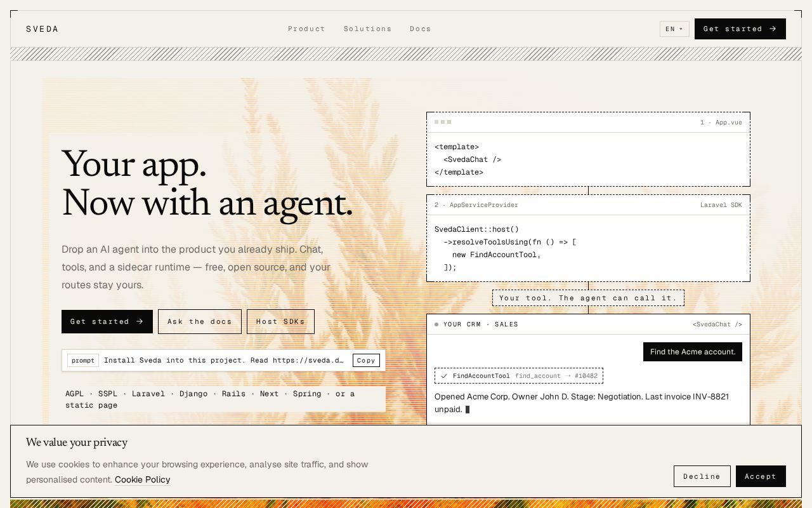812x508 pixels.
Task: Click the 'YOUR CRM · SALES' header
Action: [481, 324]
